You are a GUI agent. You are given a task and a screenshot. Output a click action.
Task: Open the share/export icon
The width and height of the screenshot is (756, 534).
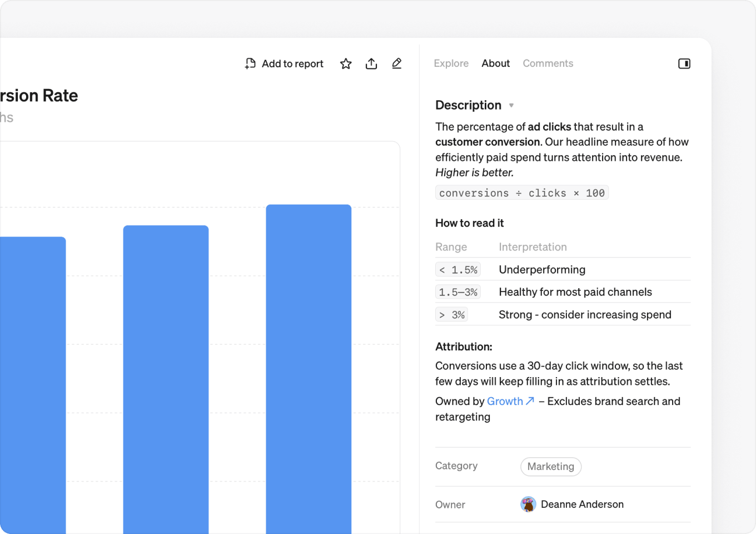coord(371,64)
